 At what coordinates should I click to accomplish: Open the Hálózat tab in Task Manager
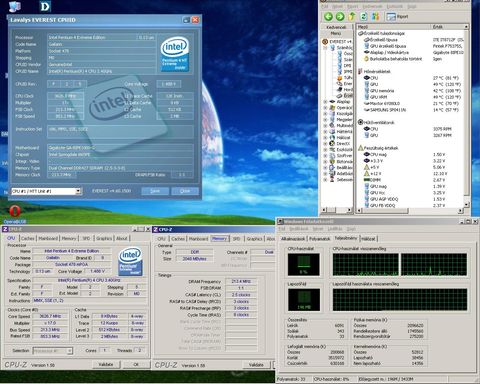(x=368, y=239)
